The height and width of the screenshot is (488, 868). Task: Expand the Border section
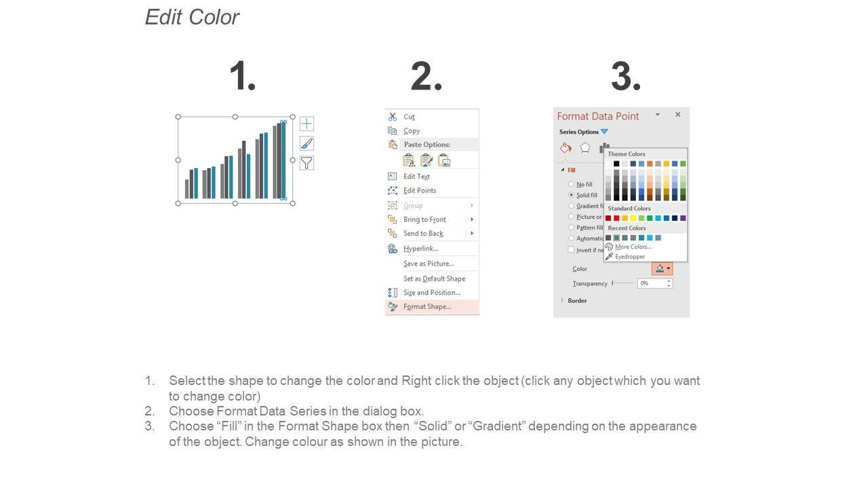click(562, 300)
